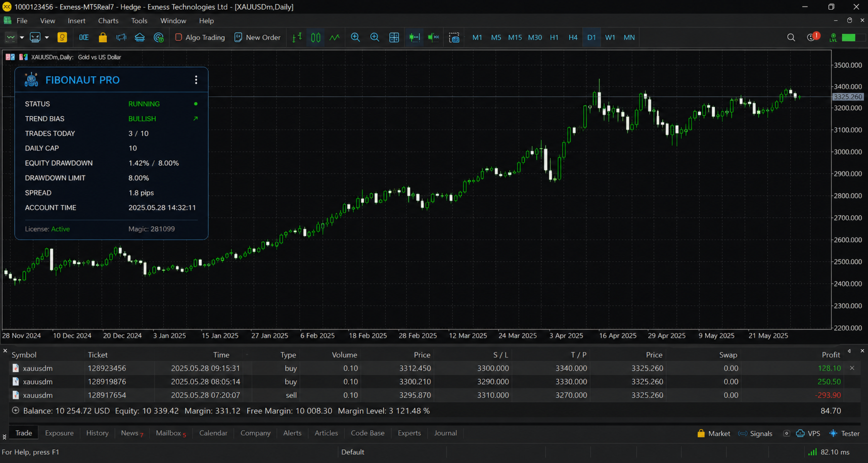The height and width of the screenshot is (463, 868).
Task: Open the chart profiles icon
Action: 35,37
